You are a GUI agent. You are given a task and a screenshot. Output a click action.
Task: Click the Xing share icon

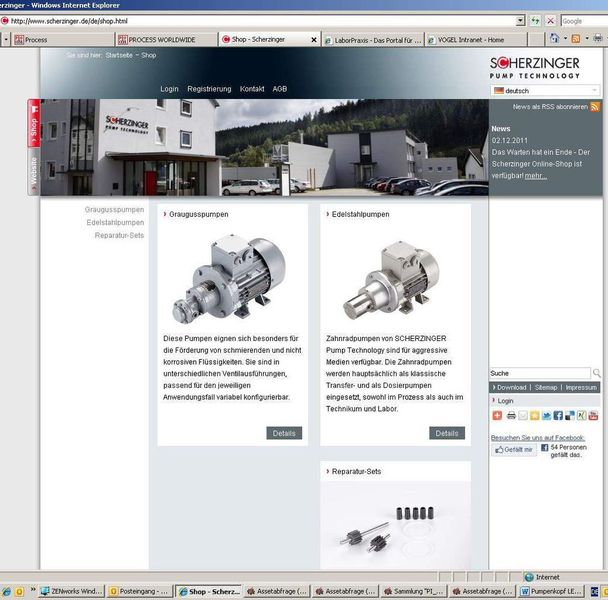581,415
